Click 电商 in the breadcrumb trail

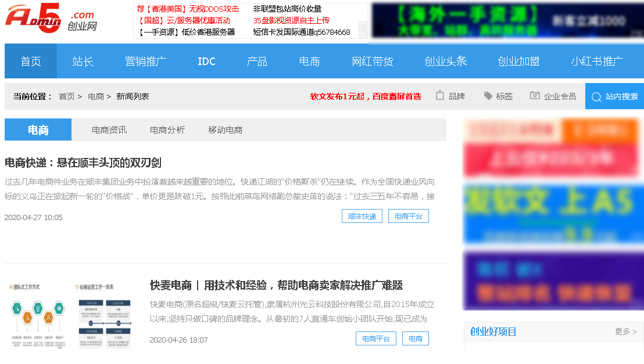point(95,96)
